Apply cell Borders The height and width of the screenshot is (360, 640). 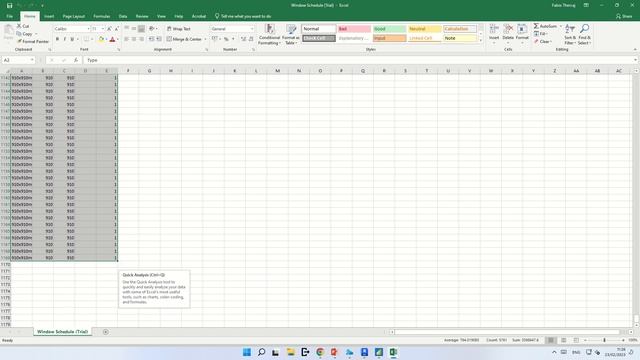tap(86, 39)
